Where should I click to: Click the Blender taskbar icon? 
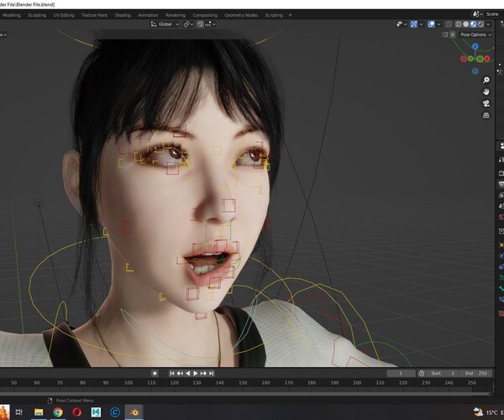(x=134, y=412)
